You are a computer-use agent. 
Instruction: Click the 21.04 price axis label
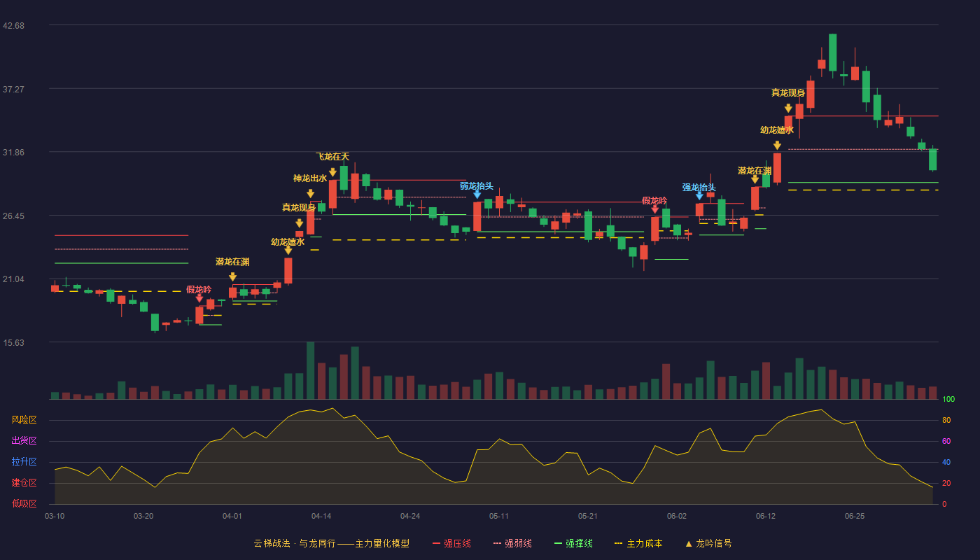(x=13, y=279)
